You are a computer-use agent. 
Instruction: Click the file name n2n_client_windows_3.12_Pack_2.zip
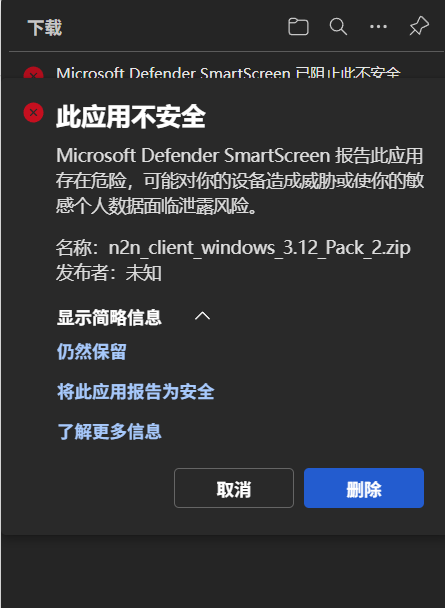tap(259, 247)
